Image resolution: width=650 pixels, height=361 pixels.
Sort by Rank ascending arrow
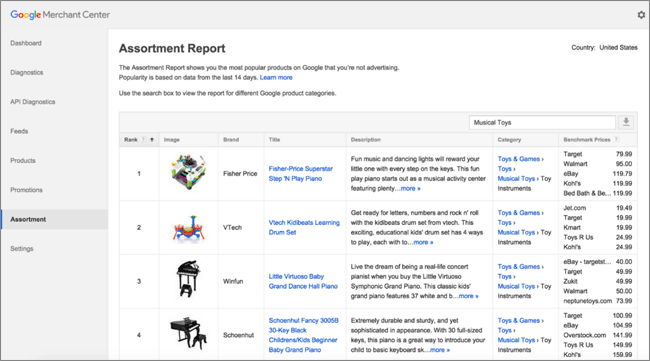[152, 140]
